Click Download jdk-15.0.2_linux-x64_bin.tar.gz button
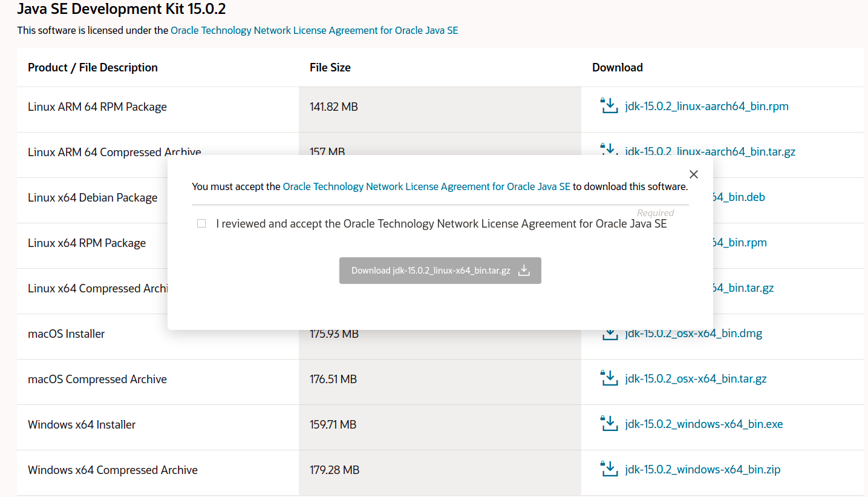Image resolution: width=868 pixels, height=497 pixels. pos(440,271)
